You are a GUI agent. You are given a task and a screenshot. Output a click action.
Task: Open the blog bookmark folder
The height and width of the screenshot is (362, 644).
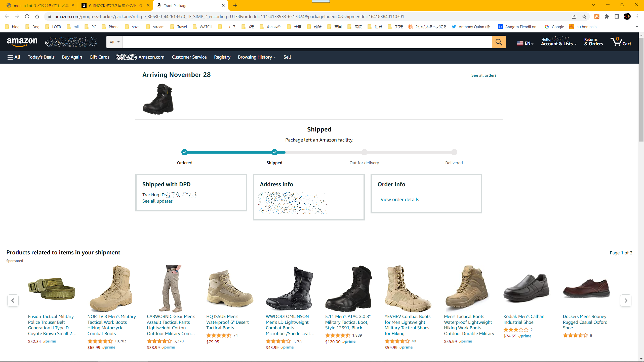pyautogui.click(x=12, y=27)
